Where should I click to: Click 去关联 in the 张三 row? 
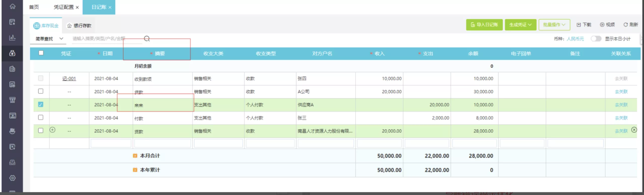(x=621, y=118)
